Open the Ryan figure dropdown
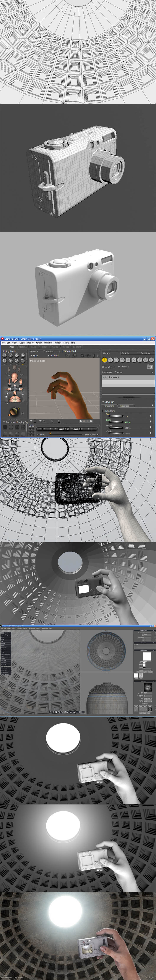 (34, 355)
